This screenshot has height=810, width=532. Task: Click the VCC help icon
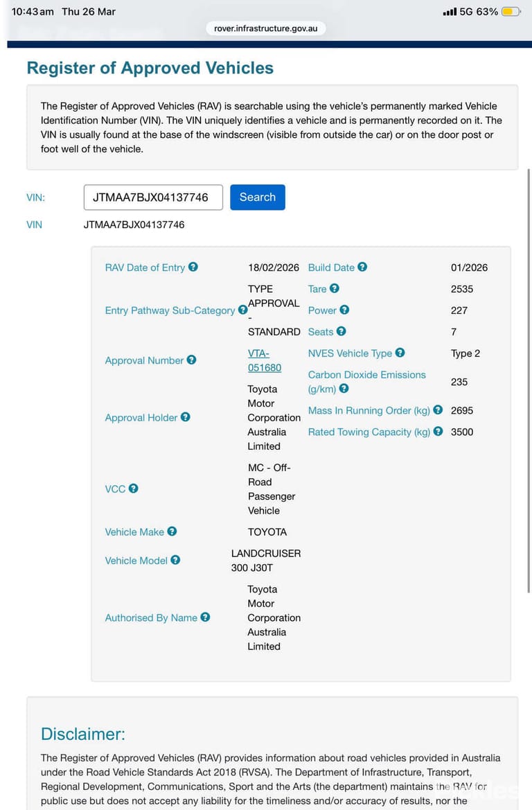[x=133, y=488]
